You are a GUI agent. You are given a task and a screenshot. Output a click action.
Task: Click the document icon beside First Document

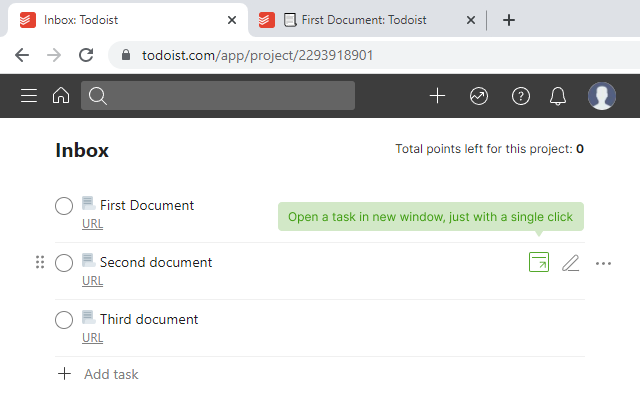click(x=89, y=203)
